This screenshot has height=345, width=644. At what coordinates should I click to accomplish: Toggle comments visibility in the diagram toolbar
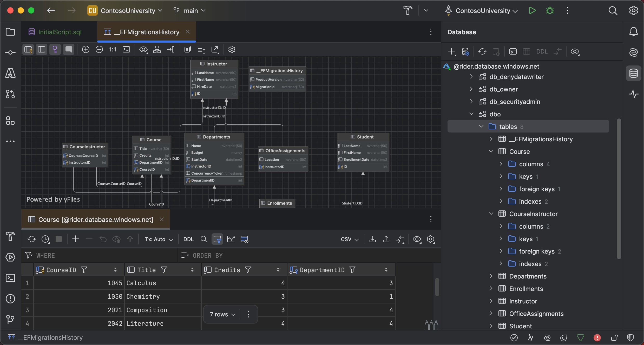point(69,49)
